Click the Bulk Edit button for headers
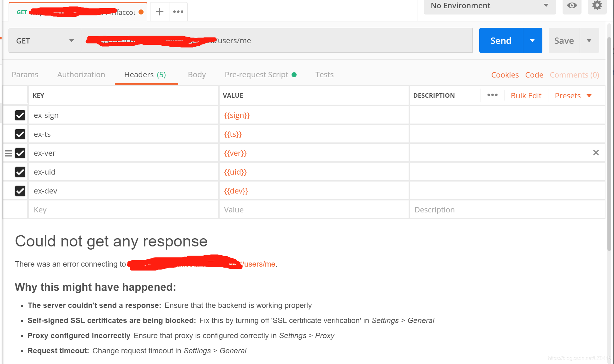Image resolution: width=614 pixels, height=364 pixels. click(526, 95)
